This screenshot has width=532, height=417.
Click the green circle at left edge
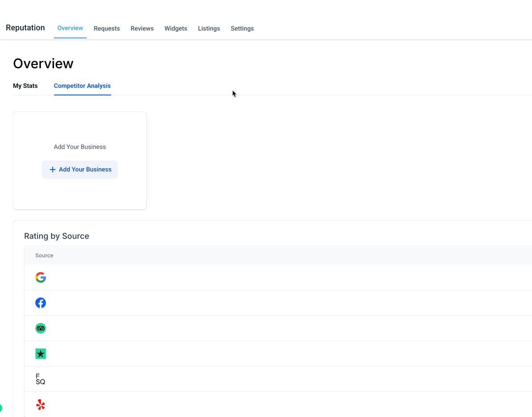[x=0, y=408]
